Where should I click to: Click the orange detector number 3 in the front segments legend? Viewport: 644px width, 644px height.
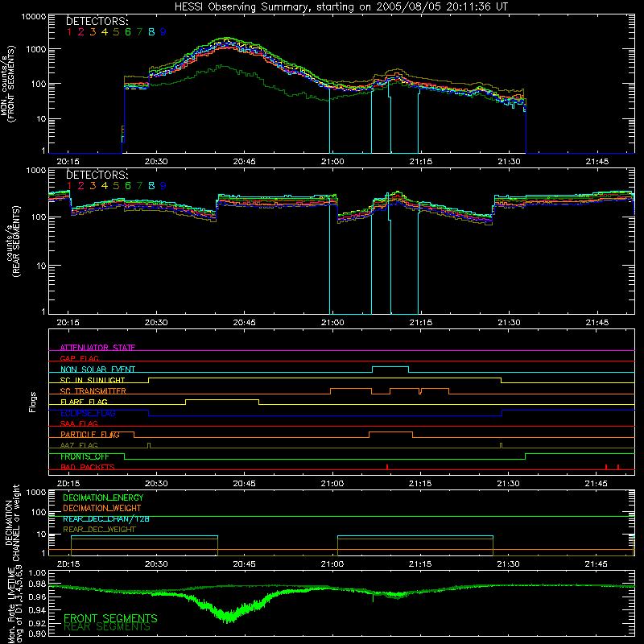[x=93, y=32]
